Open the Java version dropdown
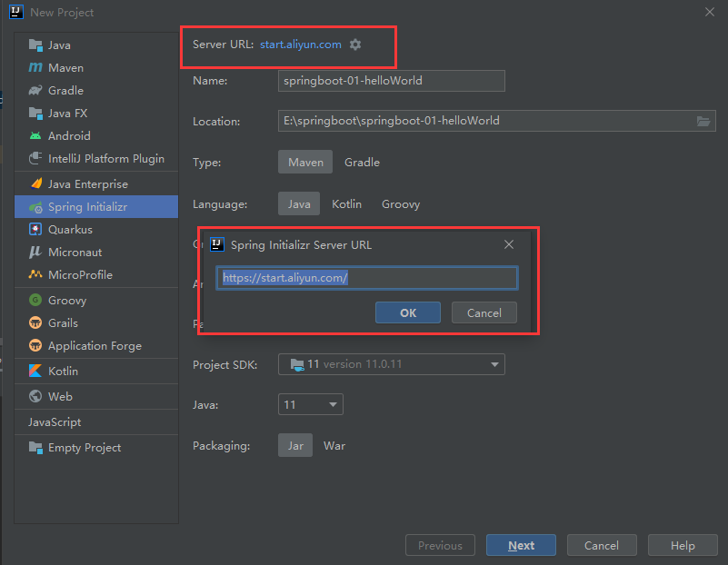728x565 pixels. pyautogui.click(x=311, y=404)
